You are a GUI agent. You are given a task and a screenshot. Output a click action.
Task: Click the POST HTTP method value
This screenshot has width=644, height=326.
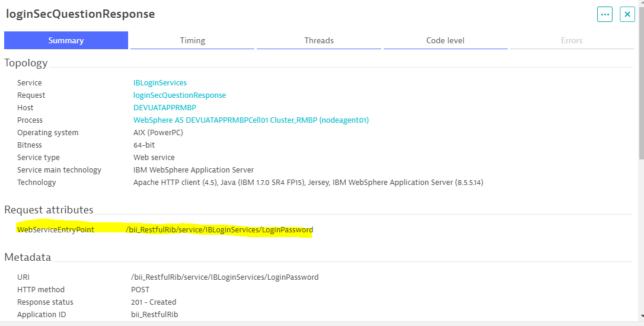click(140, 289)
